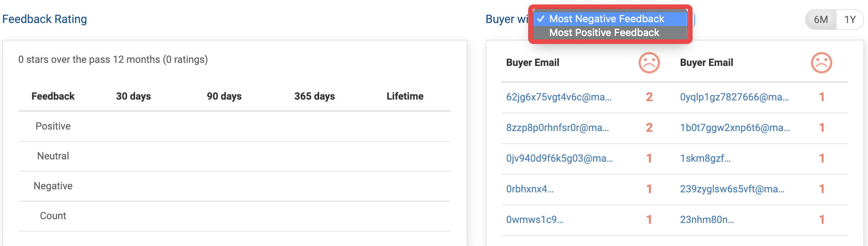The image size is (868, 246).
Task: Switch to 6M time range
Action: [x=821, y=20]
